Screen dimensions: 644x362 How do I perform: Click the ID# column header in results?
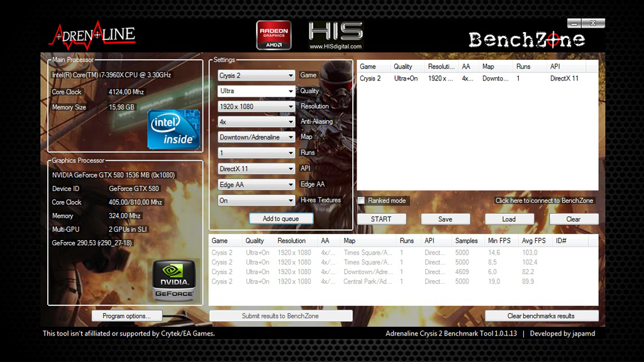coord(570,241)
